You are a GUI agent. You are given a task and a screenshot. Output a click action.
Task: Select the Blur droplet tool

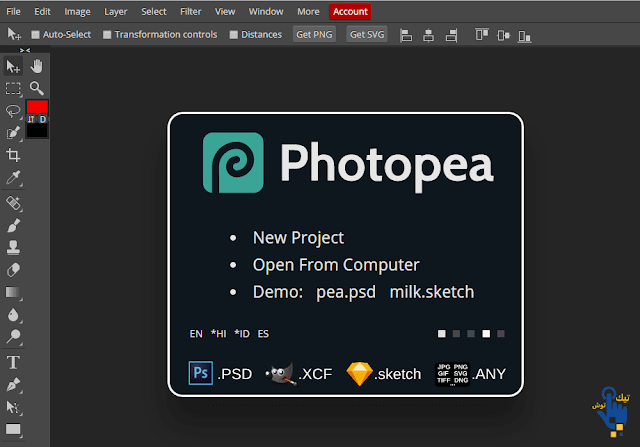click(13, 315)
